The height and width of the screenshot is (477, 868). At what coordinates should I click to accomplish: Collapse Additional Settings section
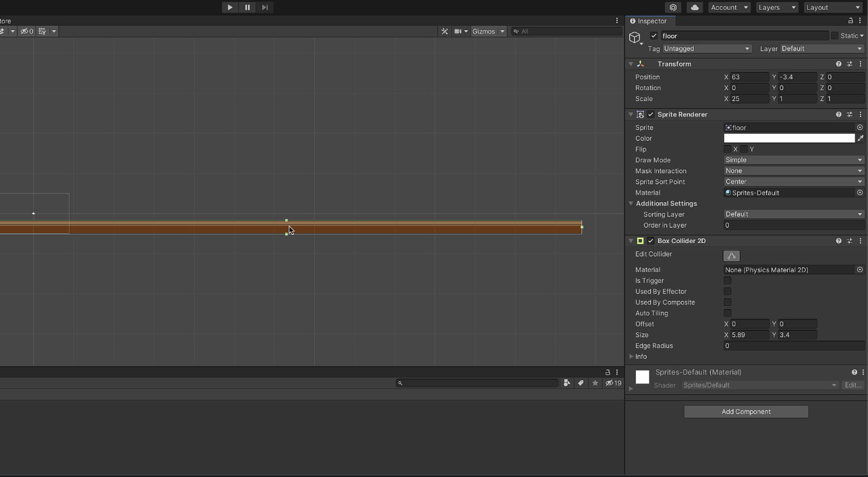[631, 204]
